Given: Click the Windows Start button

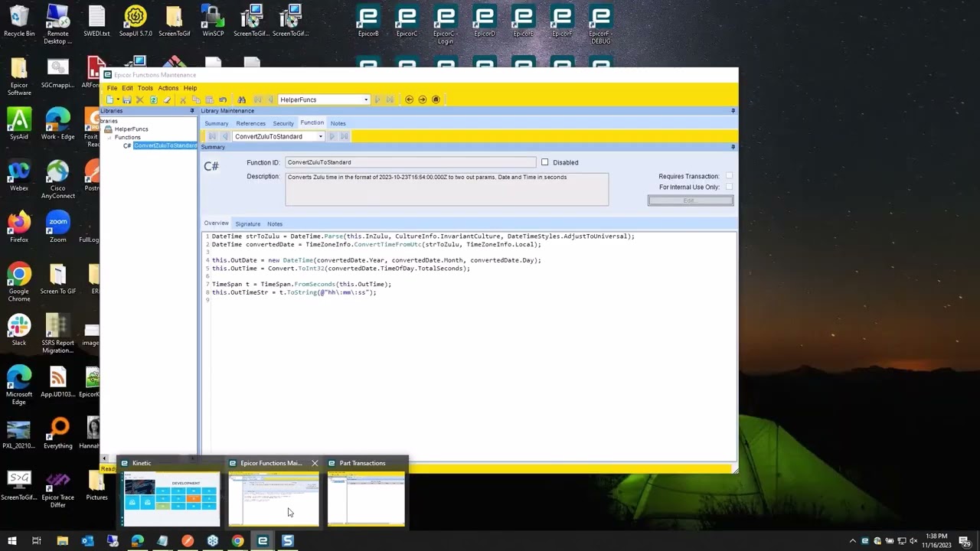Looking at the screenshot, I should (x=11, y=541).
